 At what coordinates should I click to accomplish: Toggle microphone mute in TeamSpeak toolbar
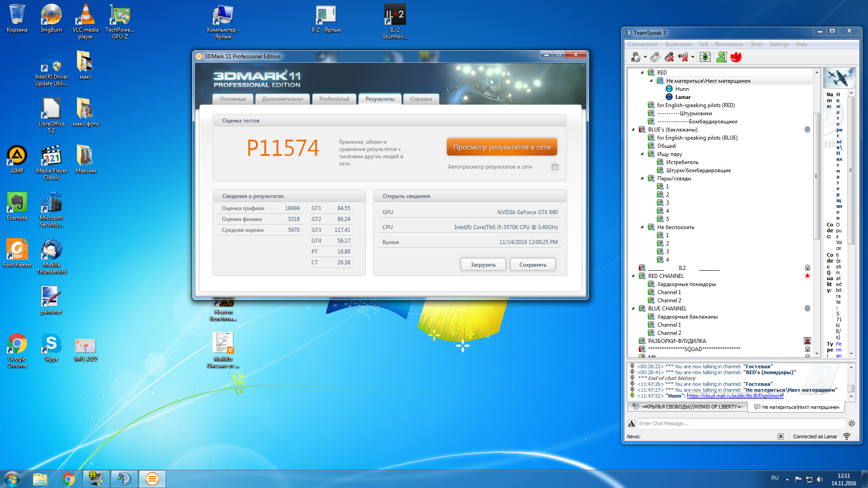pyautogui.click(x=669, y=57)
